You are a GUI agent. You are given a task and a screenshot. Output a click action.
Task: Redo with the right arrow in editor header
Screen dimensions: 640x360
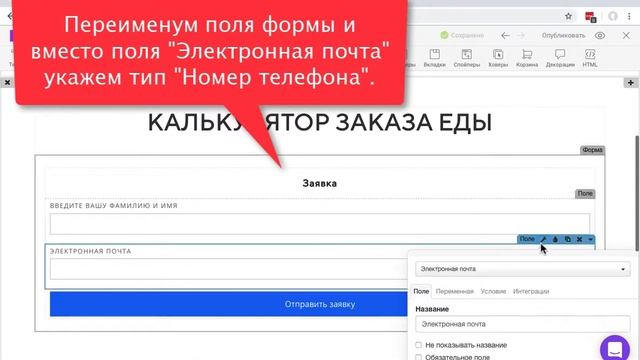coord(521,36)
